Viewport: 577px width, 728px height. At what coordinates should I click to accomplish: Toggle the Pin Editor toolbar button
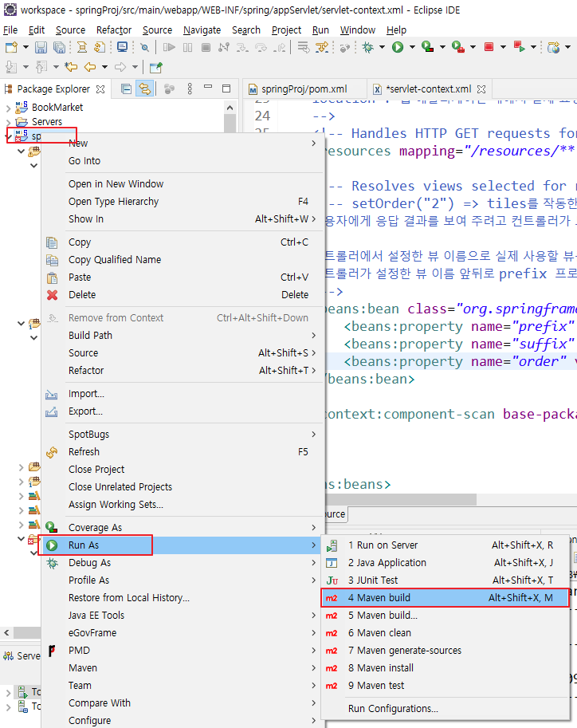pyautogui.click(x=156, y=67)
